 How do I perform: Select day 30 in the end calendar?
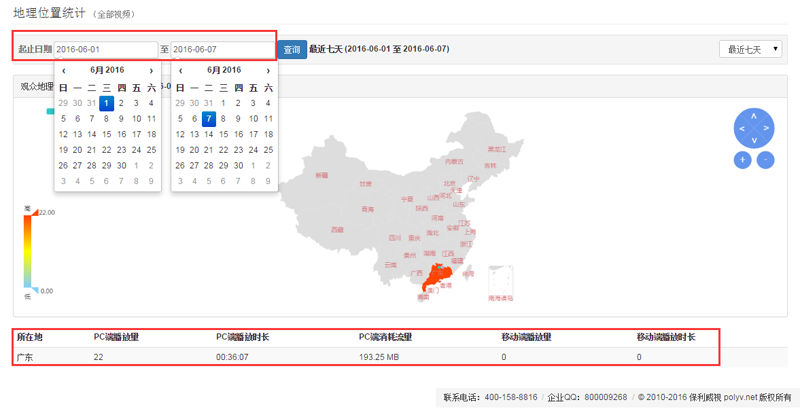pos(238,166)
